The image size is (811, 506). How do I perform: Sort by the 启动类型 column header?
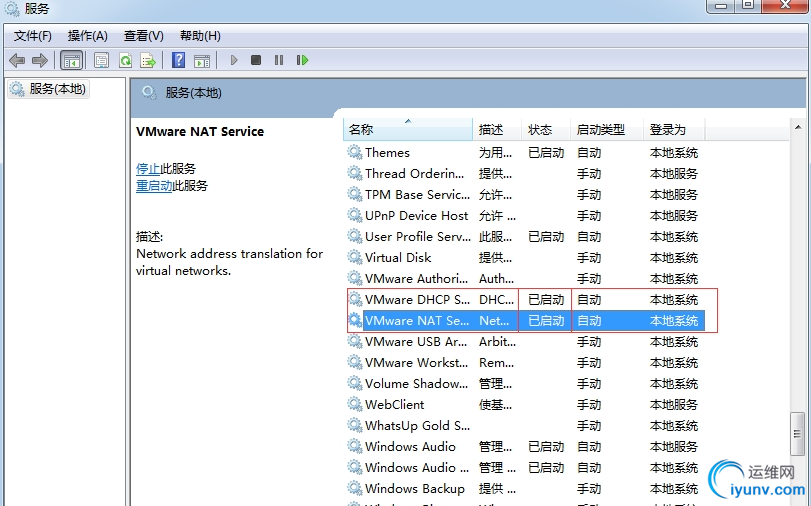[x=607, y=129]
